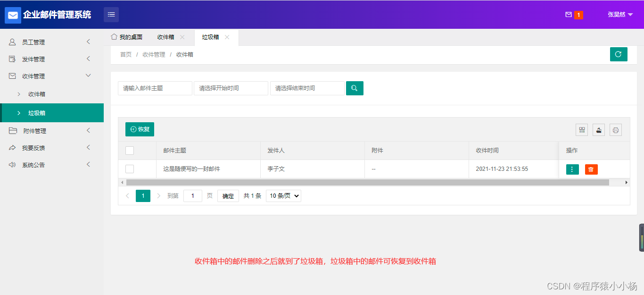Click the green search magnifier button

point(355,88)
